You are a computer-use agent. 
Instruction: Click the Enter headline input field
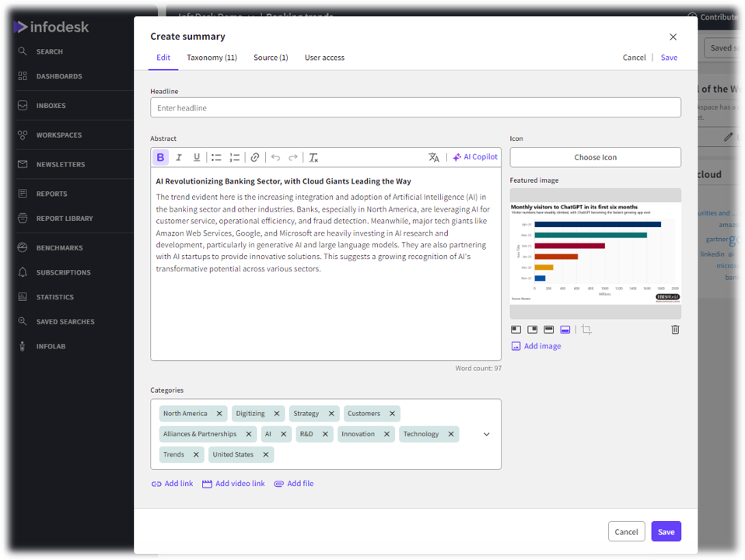click(418, 107)
